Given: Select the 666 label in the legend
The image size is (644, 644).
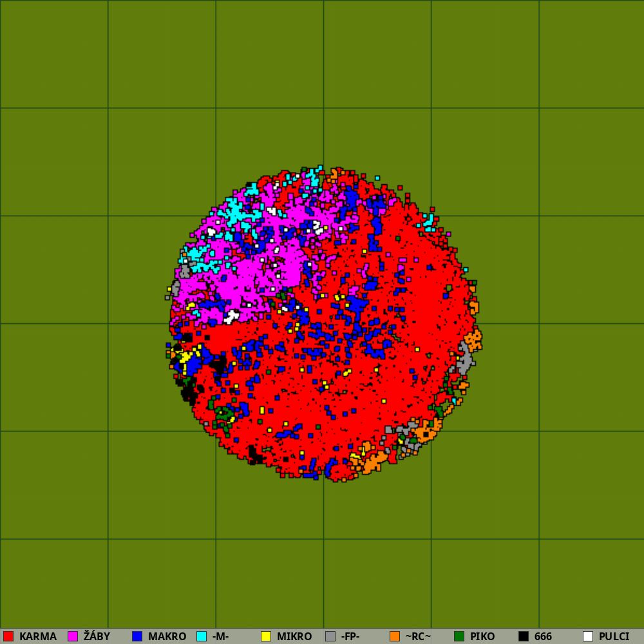Looking at the screenshot, I should (x=543, y=637).
